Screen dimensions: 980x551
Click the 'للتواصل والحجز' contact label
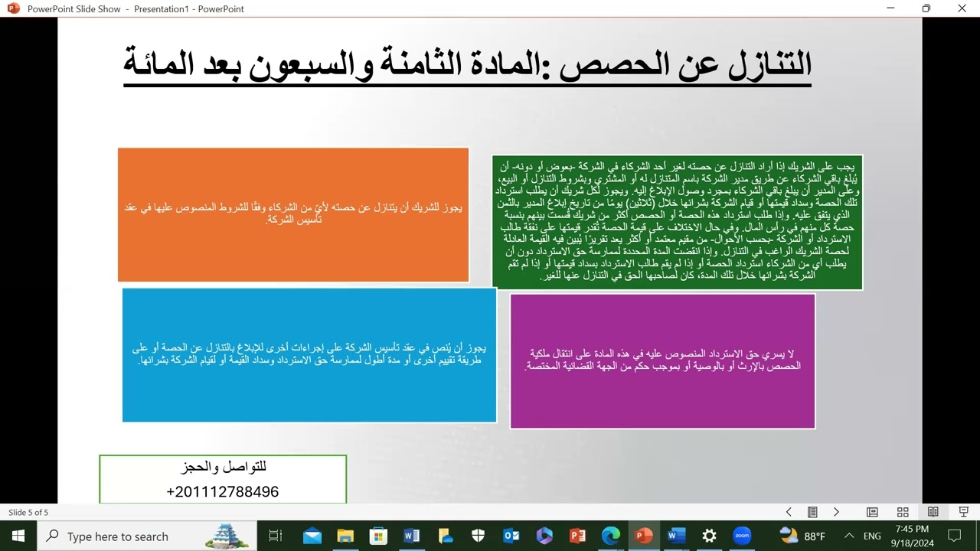pos(224,466)
